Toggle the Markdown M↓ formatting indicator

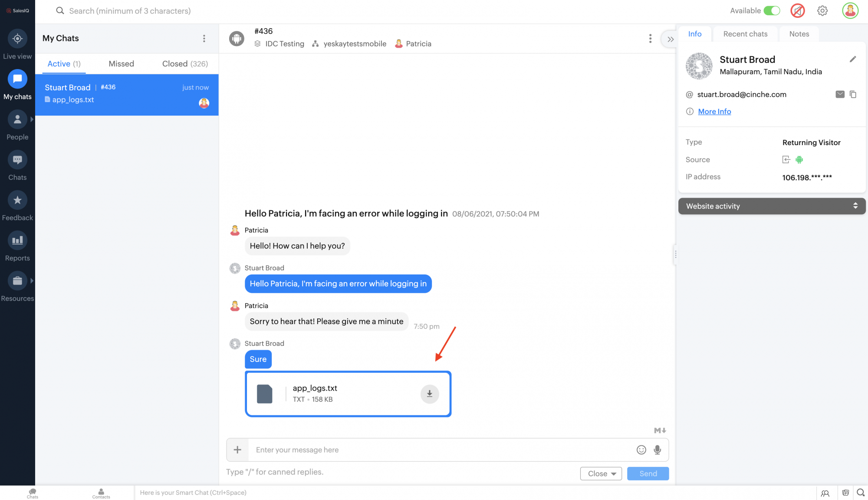tap(660, 430)
